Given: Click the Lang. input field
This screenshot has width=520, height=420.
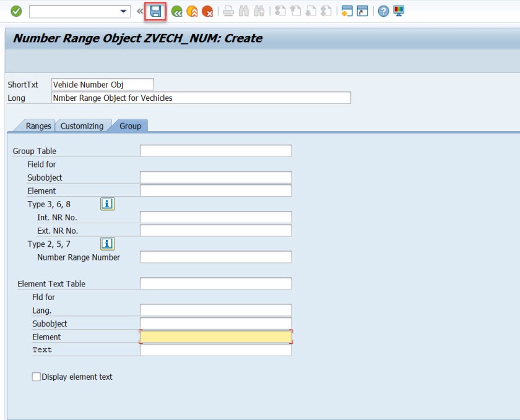Looking at the screenshot, I should 216,310.
